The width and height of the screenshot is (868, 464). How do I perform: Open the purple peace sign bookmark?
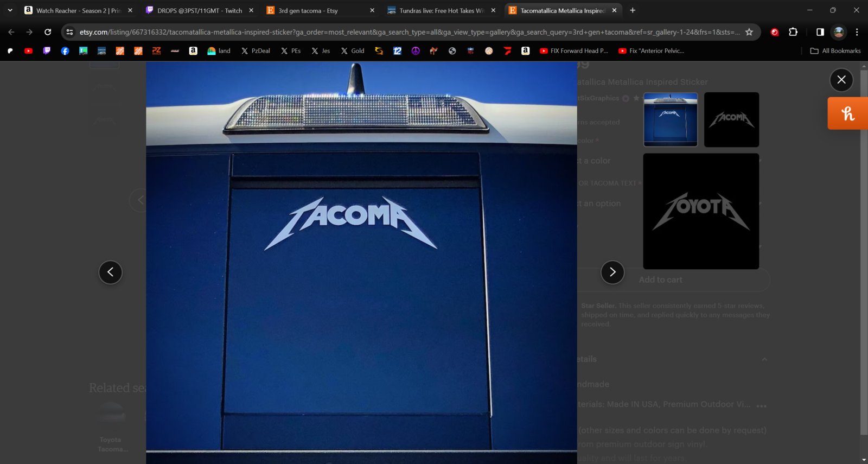pos(416,51)
